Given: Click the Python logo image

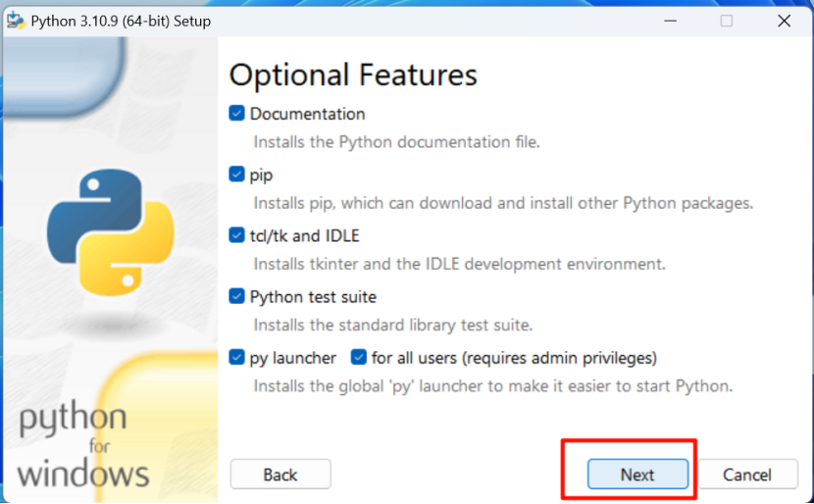Looking at the screenshot, I should (x=111, y=232).
